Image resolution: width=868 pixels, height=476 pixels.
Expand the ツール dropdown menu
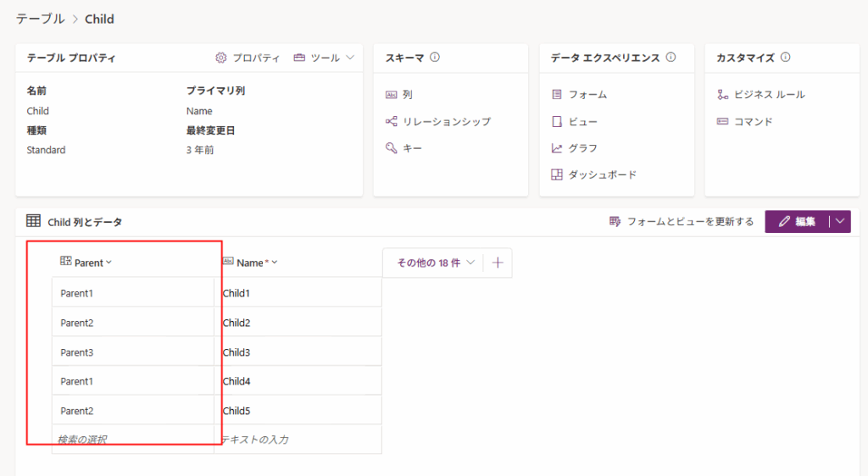tap(348, 58)
